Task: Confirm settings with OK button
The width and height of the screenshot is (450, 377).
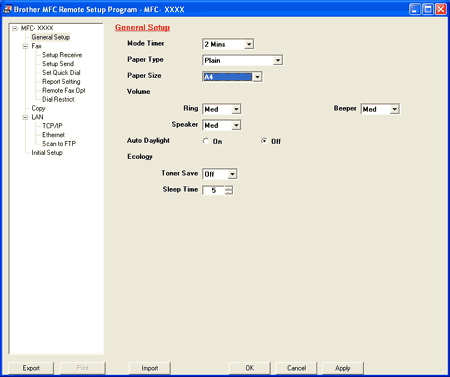Action: click(250, 368)
